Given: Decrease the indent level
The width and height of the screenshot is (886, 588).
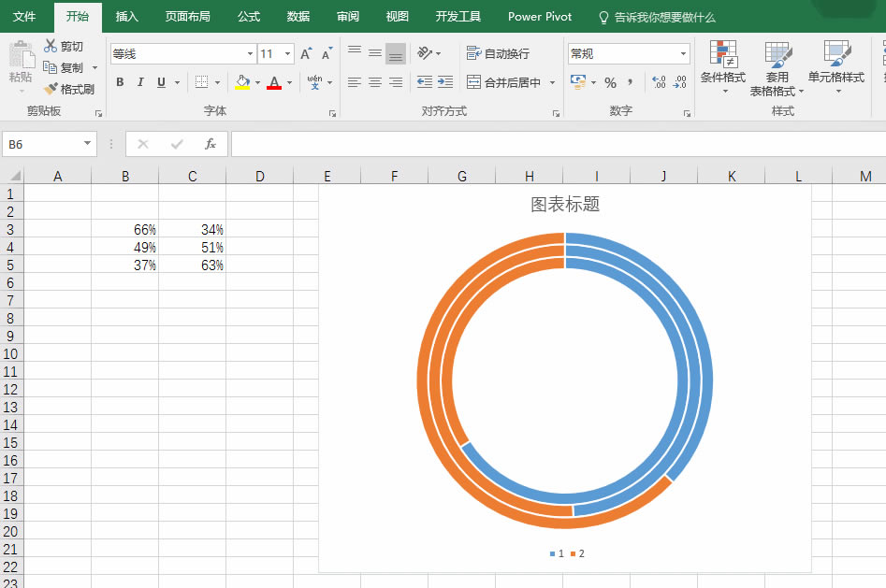Looking at the screenshot, I should (x=425, y=82).
